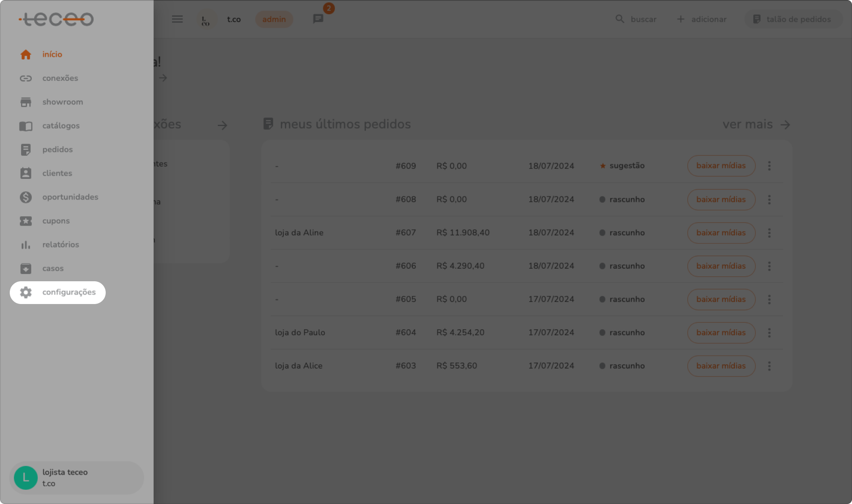Open the showroom store icon
852x504 pixels.
pos(26,102)
